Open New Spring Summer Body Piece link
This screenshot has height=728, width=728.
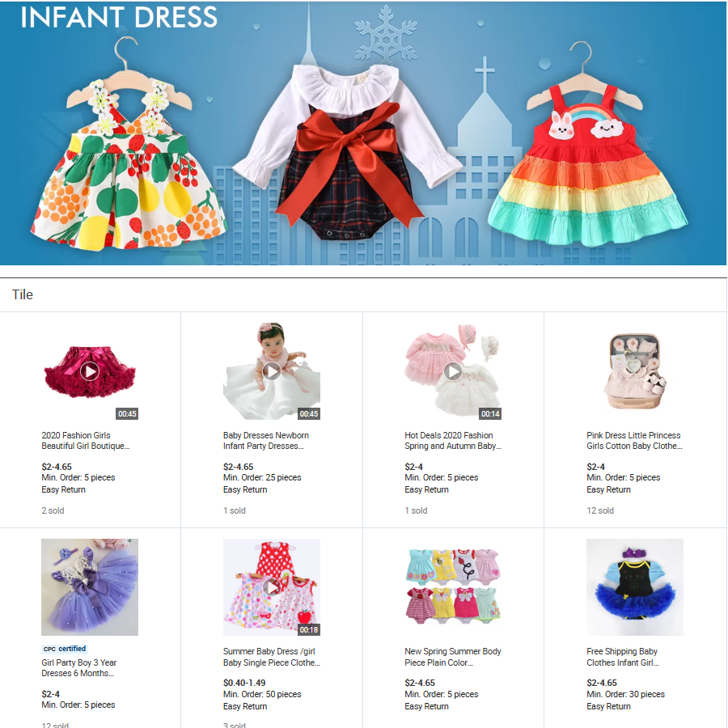[x=453, y=657]
